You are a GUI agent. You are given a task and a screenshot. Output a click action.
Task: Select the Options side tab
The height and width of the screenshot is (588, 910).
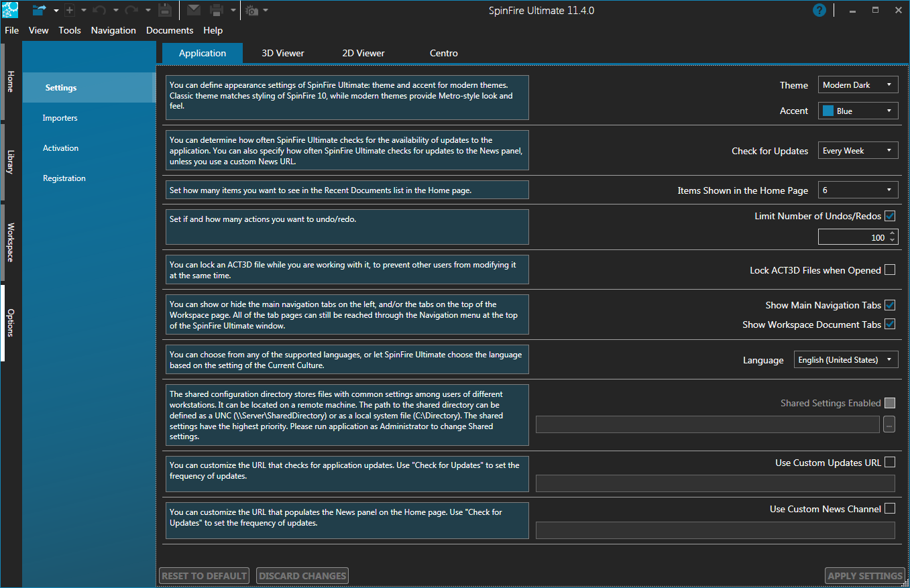click(x=9, y=322)
